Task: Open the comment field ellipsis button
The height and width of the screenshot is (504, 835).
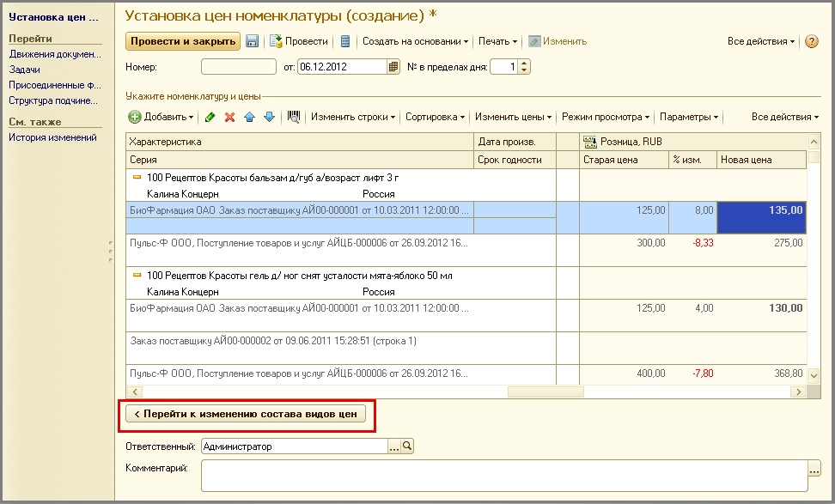Action: pyautogui.click(x=814, y=471)
